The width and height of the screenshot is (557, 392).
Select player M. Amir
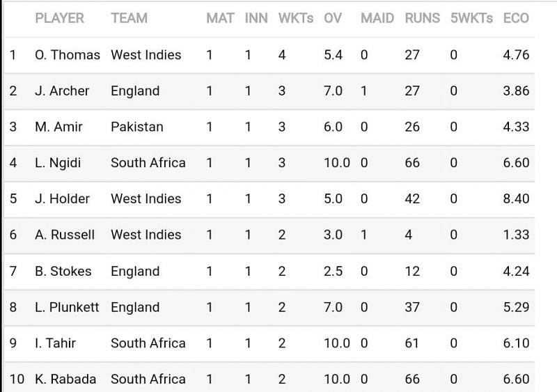click(58, 127)
